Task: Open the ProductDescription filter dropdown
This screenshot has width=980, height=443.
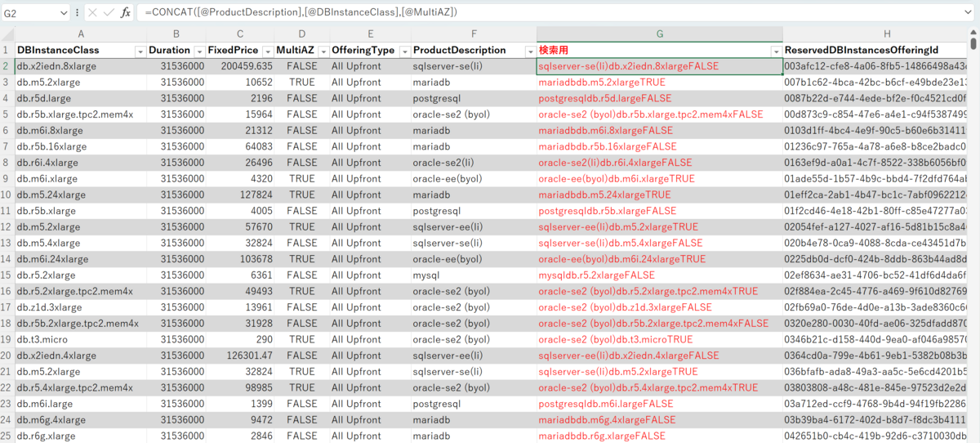Action: point(530,51)
